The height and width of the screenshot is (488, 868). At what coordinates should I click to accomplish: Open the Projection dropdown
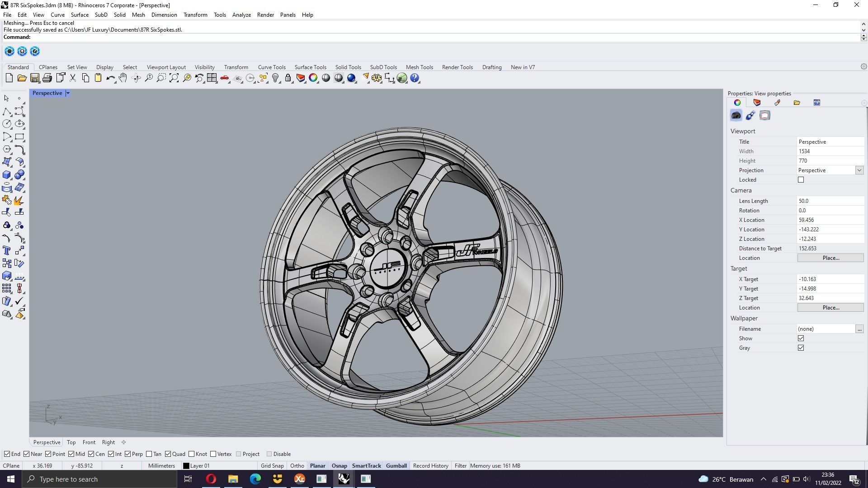(x=859, y=170)
